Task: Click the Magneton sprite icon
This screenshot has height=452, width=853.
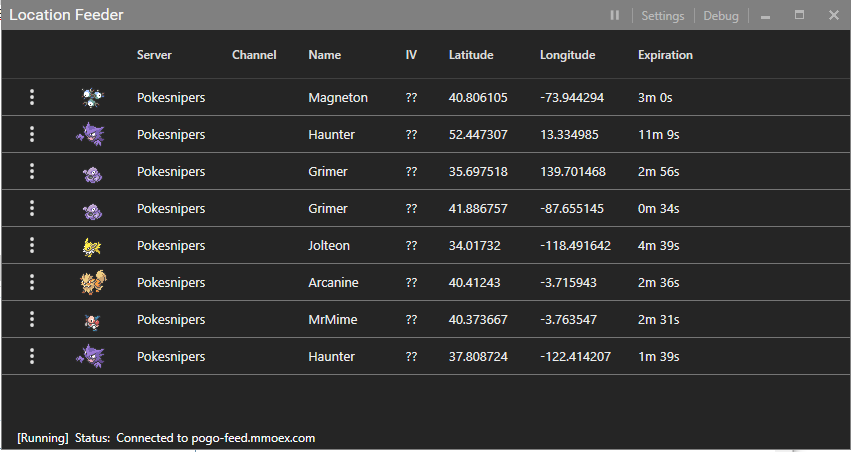Action: click(x=92, y=97)
